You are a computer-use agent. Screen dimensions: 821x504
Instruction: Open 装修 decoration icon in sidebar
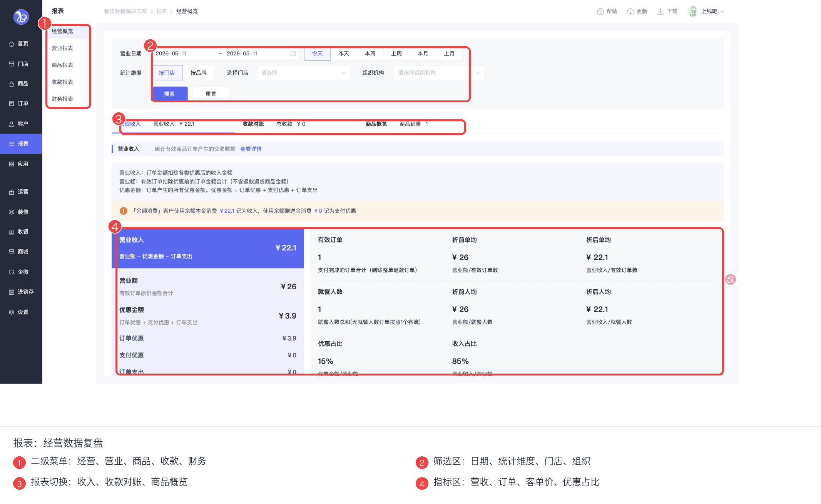12,212
